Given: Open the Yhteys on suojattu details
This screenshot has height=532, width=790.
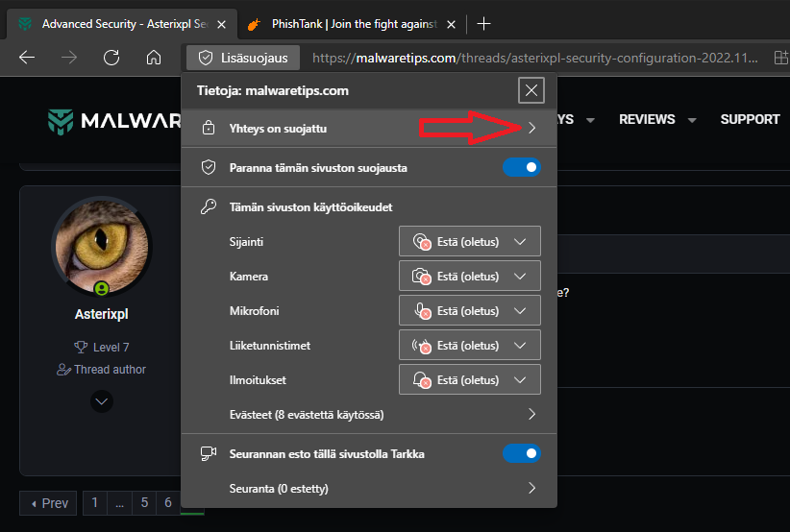Looking at the screenshot, I should [x=369, y=129].
